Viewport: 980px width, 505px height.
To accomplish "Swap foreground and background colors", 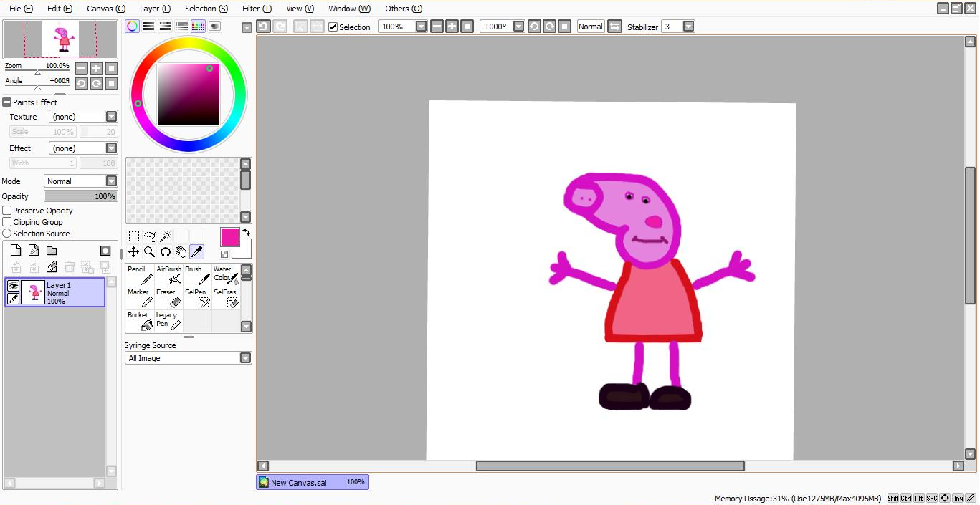I will point(246,232).
